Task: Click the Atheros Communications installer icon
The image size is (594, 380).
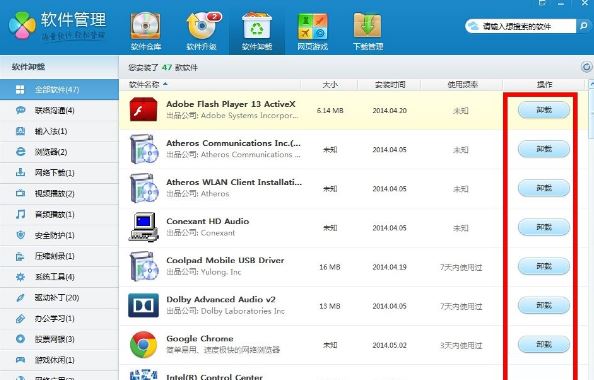Action: coord(144,149)
